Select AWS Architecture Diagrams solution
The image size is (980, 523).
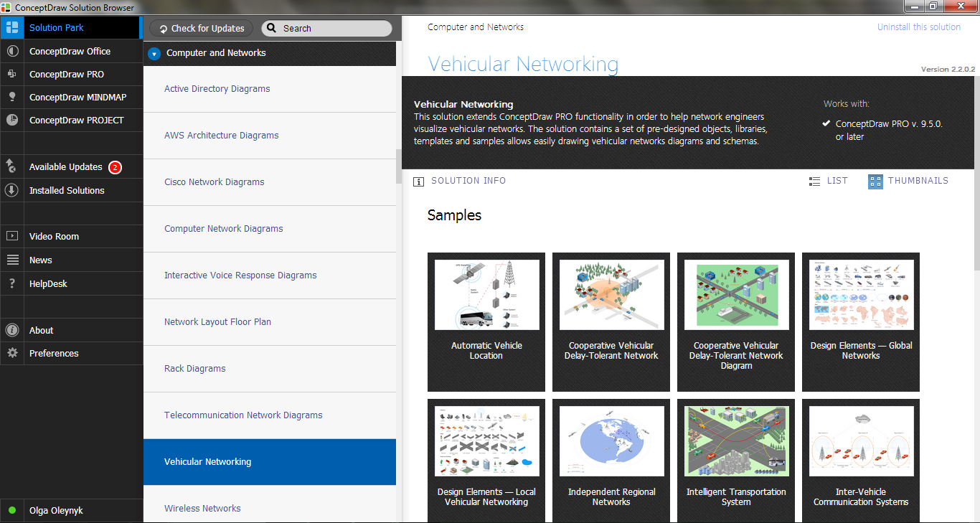(270, 136)
